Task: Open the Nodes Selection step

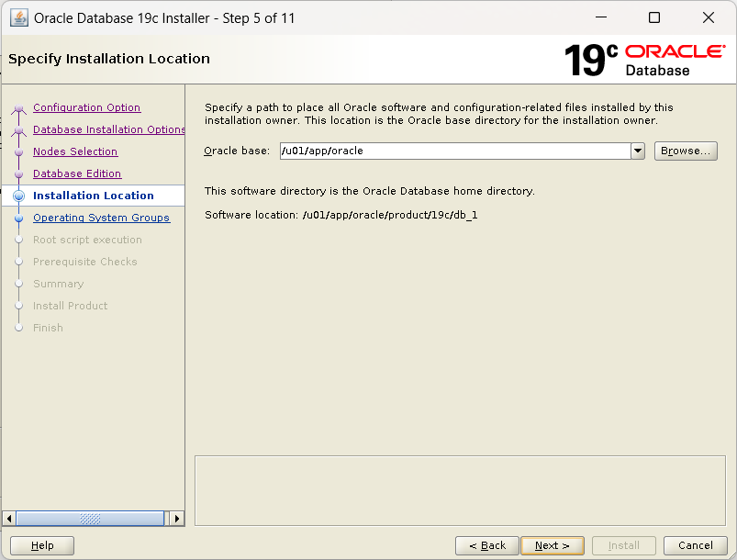Action: tap(75, 151)
